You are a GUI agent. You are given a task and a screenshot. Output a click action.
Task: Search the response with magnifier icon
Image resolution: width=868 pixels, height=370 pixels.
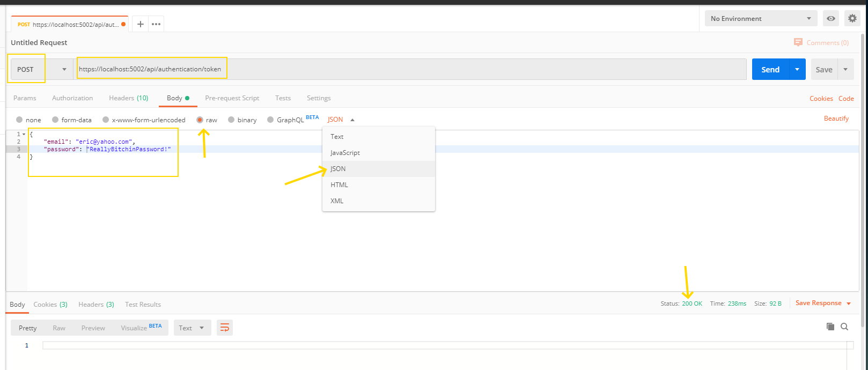click(844, 327)
